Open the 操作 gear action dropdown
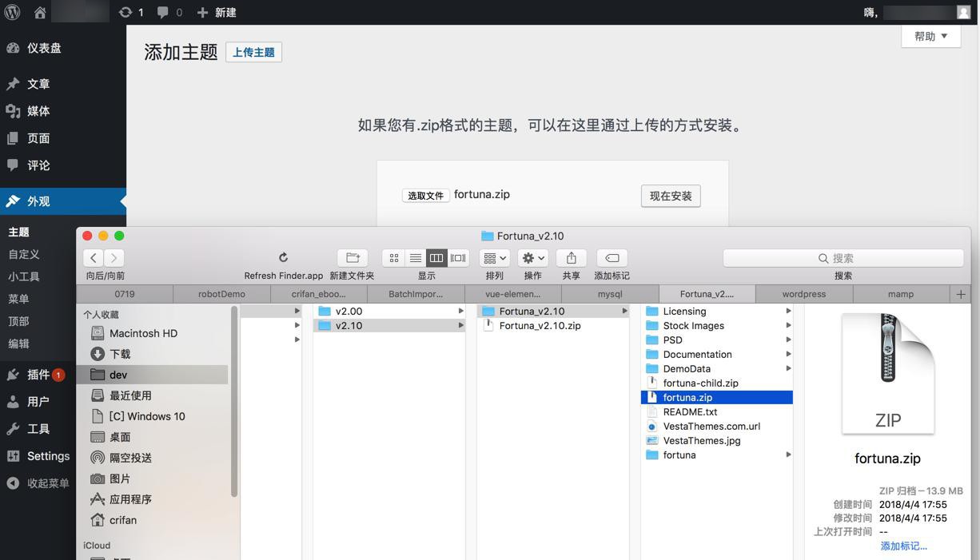Screen dimensions: 980x560 point(532,258)
